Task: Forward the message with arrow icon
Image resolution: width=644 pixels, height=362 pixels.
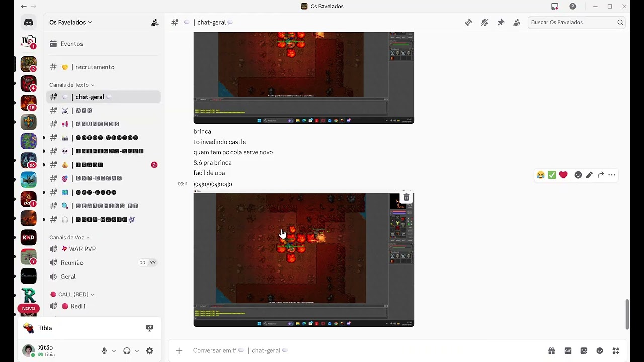Action: 600,175
